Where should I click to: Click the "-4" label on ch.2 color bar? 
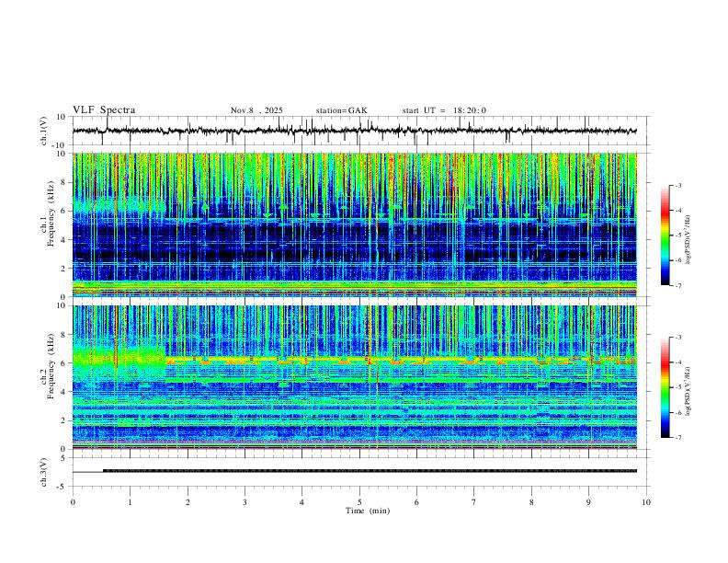pos(677,362)
